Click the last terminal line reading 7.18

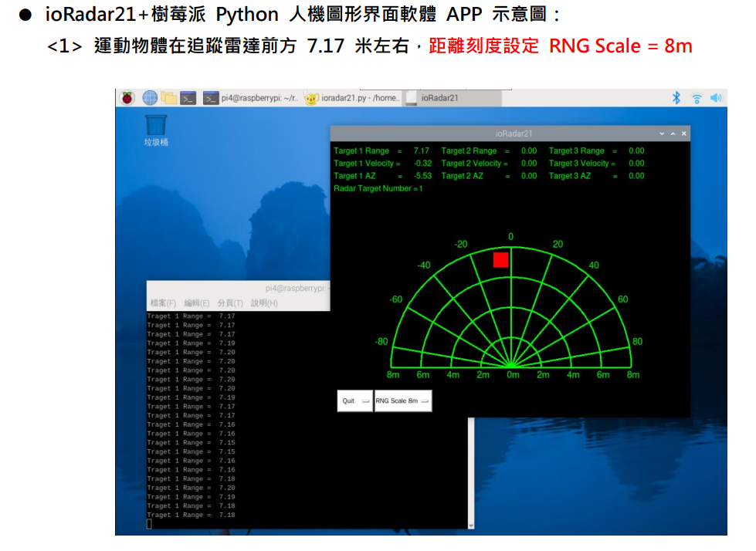(x=191, y=515)
